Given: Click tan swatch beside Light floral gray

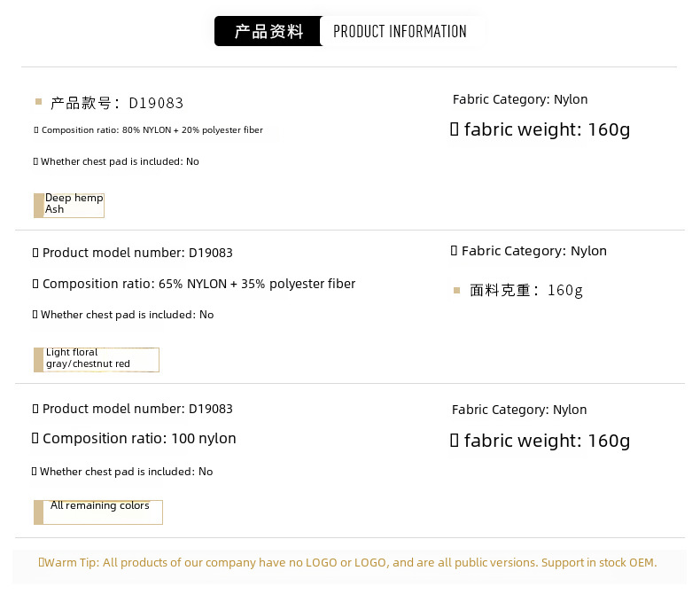Looking at the screenshot, I should tap(38, 360).
